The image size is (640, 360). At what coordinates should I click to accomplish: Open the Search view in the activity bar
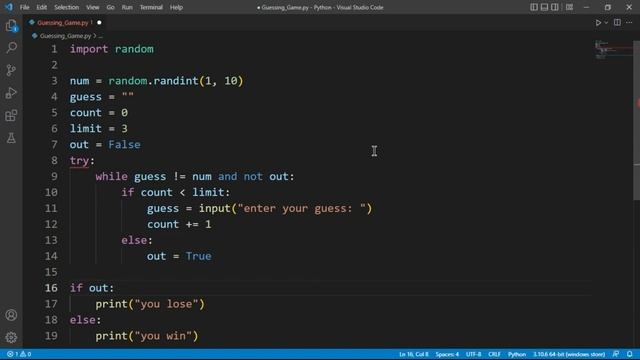pos(11,47)
